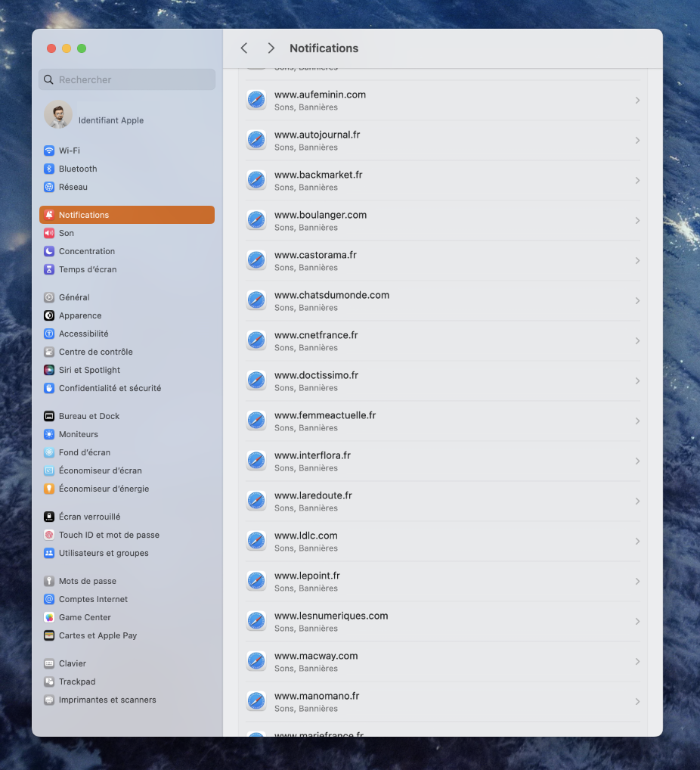
Task: Click the Bureau et Dock icon
Action: 49,417
